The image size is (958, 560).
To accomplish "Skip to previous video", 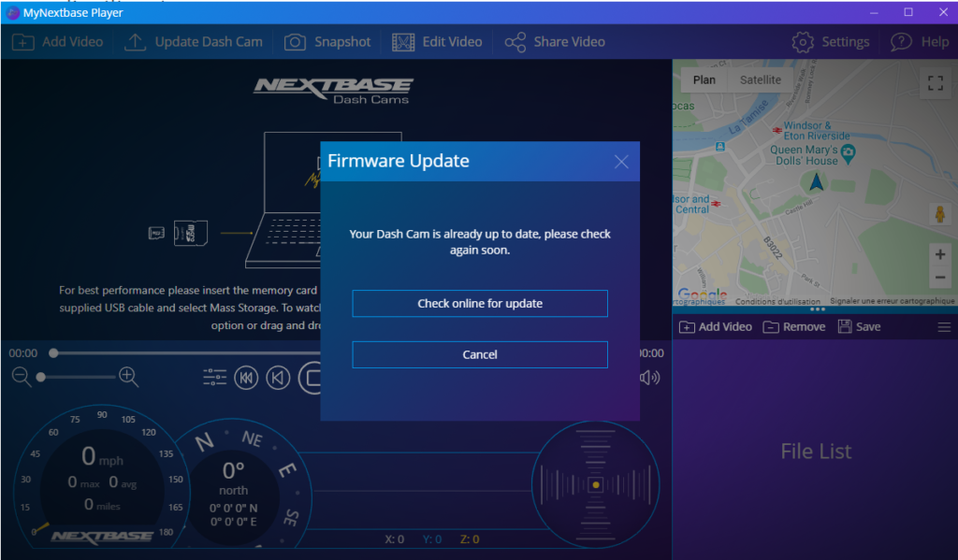I will (x=246, y=378).
